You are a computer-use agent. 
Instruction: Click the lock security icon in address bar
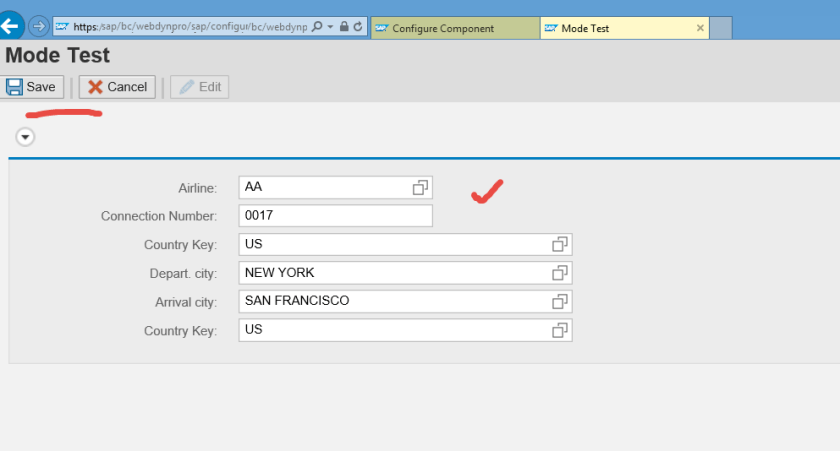click(343, 27)
